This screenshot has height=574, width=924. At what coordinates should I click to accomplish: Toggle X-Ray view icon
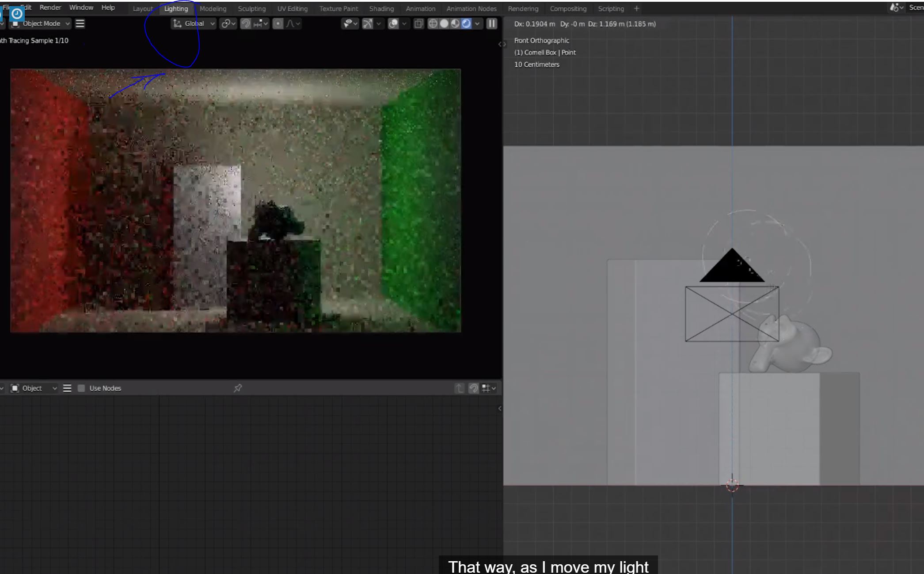click(x=418, y=24)
